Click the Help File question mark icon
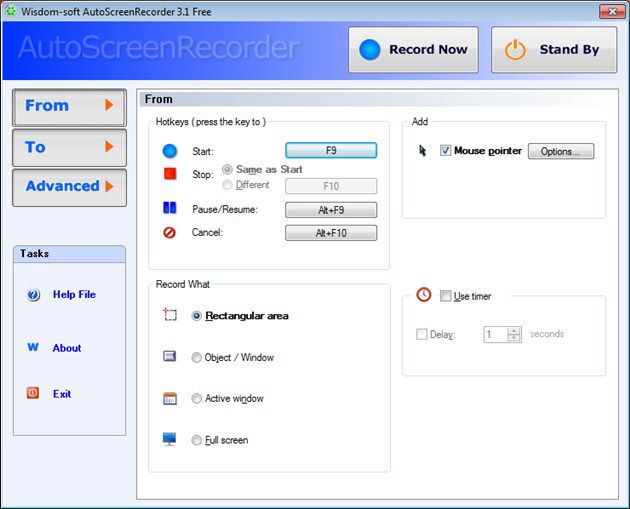 tap(33, 295)
